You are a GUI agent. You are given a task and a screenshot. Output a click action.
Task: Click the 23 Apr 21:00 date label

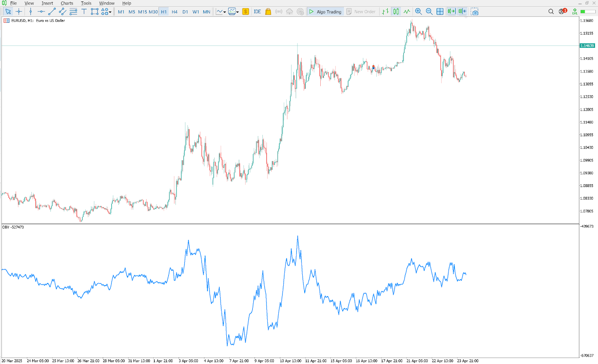coord(468,361)
